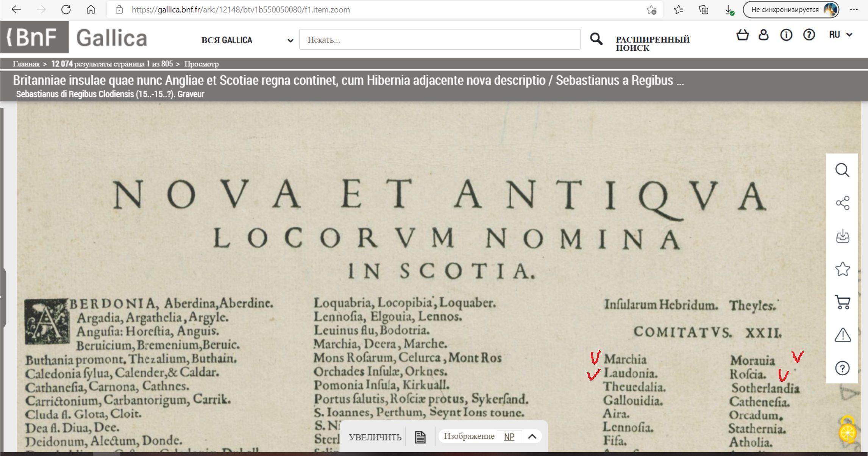Click the Просмотр breadcrumb item
The width and height of the screenshot is (868, 456).
tap(201, 64)
